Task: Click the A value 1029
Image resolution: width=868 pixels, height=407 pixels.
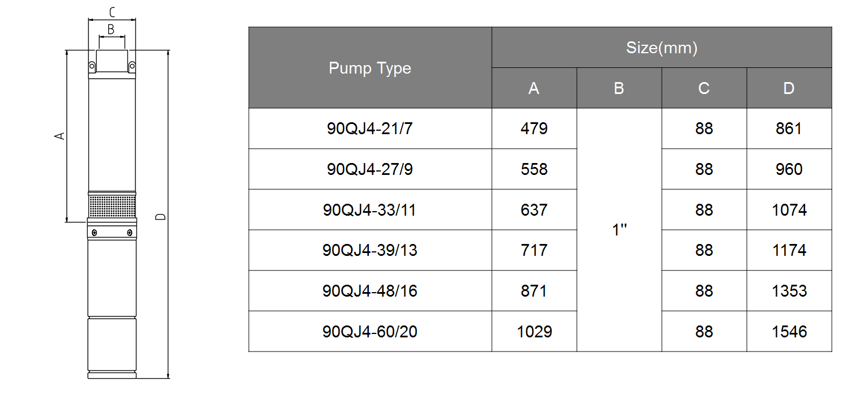Action: pyautogui.click(x=534, y=332)
